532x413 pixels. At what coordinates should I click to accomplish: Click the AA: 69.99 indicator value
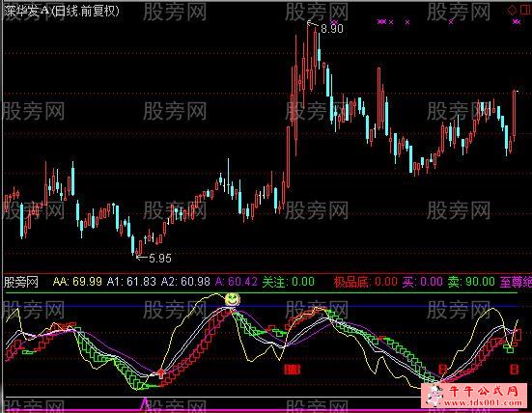(x=77, y=282)
